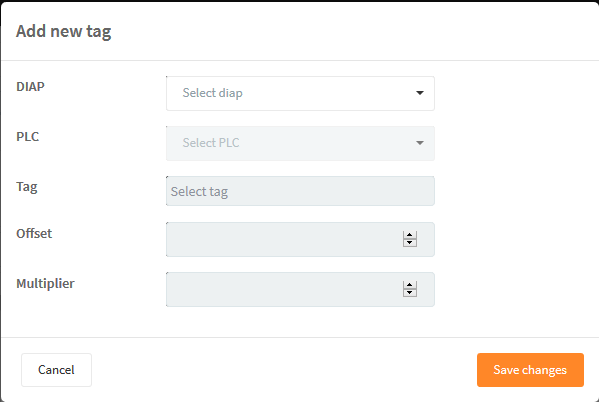Click the PLC field label
The height and width of the screenshot is (402, 599).
[28, 137]
